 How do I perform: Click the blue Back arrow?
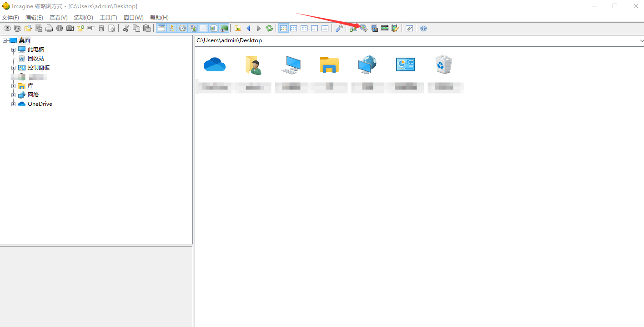(248, 28)
